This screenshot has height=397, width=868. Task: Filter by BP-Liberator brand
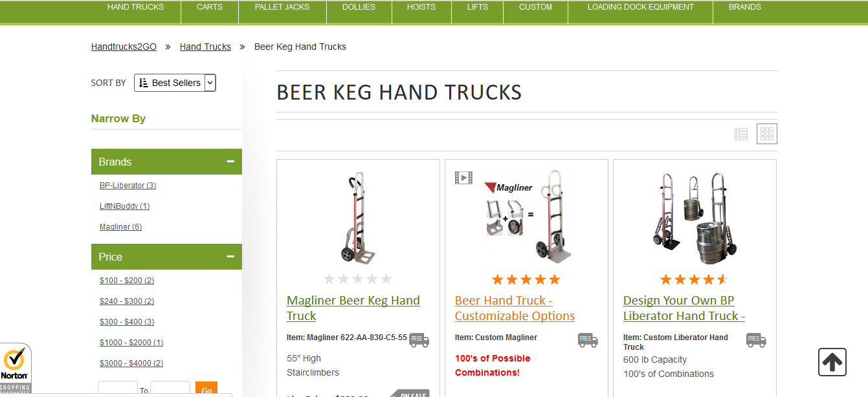coord(128,186)
